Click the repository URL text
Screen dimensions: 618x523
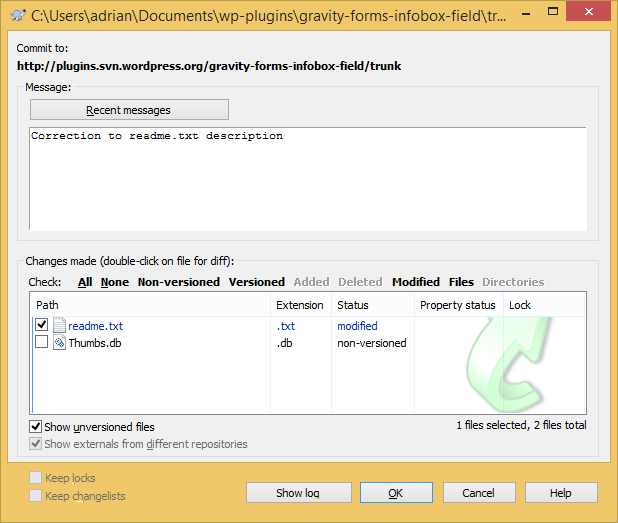point(209,66)
